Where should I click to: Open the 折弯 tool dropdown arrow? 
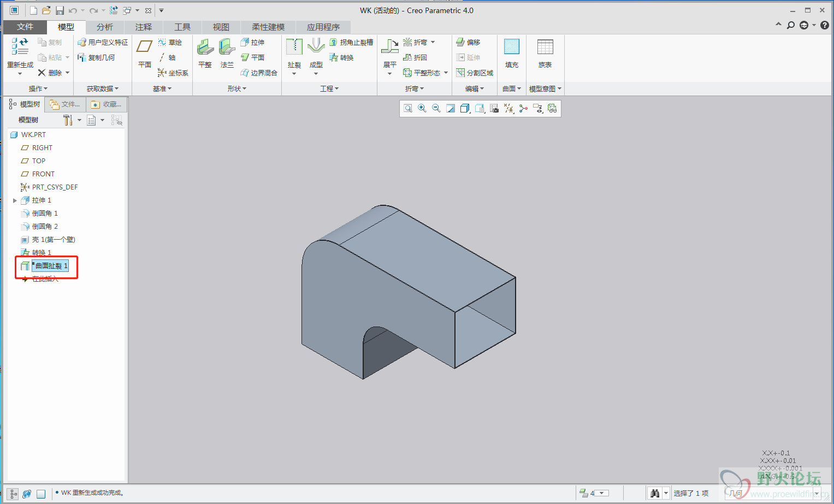pos(433,42)
